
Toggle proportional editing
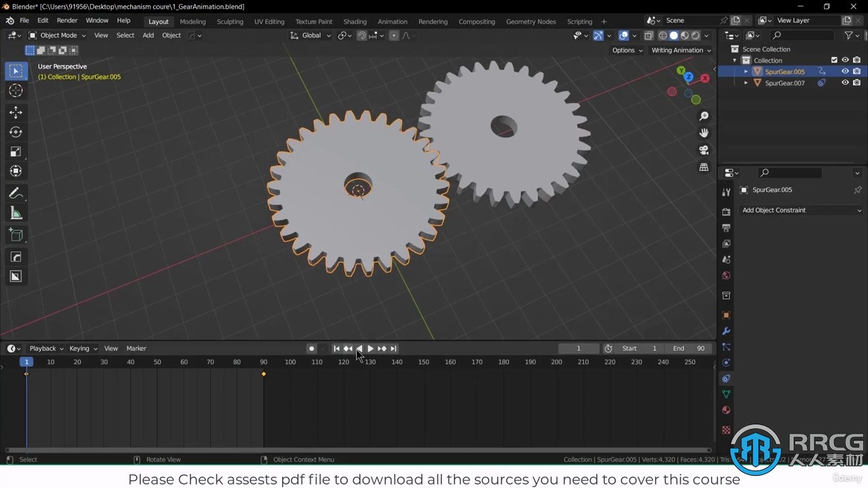coord(394,35)
